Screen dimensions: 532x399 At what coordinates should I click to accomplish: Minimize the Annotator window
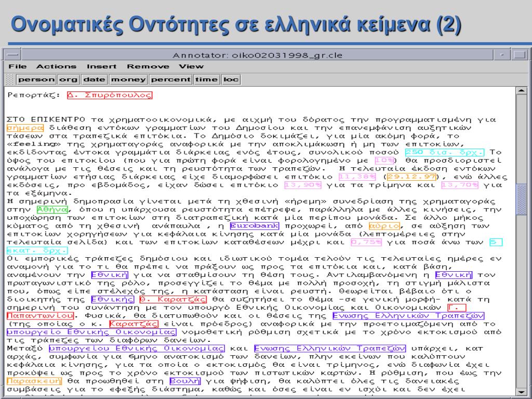502,55
